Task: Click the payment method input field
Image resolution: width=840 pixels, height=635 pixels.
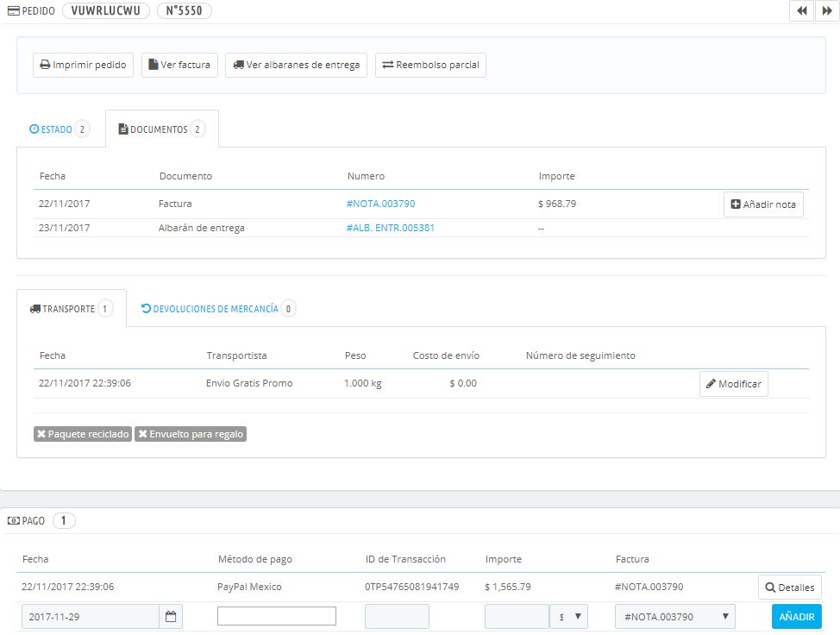Action: (x=277, y=616)
